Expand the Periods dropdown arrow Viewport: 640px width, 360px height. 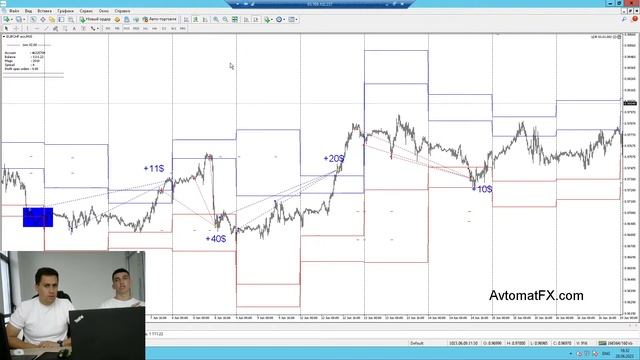[x=284, y=19]
